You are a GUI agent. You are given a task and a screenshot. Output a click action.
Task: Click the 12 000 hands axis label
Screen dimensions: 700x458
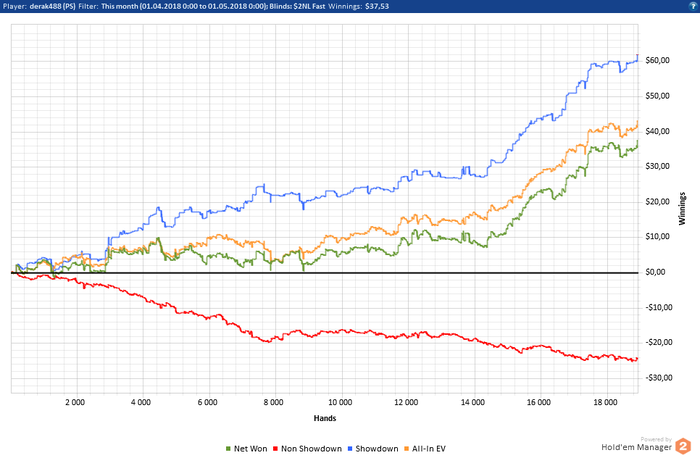point(406,402)
